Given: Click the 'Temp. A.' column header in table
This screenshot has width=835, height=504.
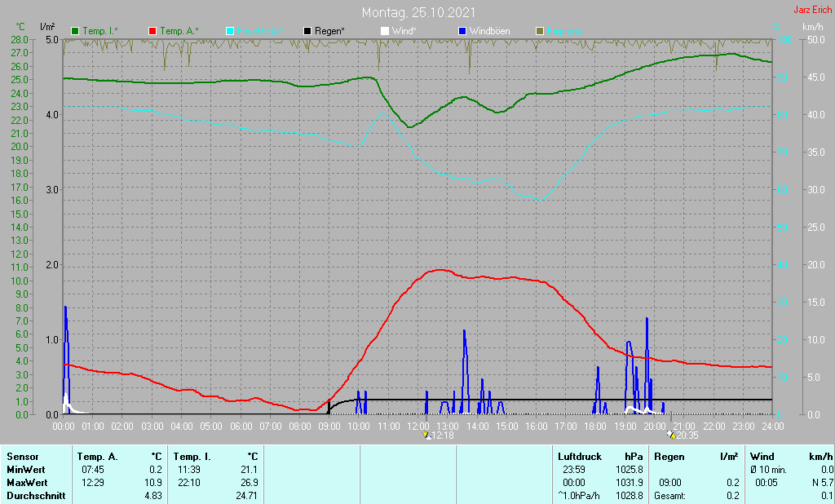Looking at the screenshot, I should (98, 457).
